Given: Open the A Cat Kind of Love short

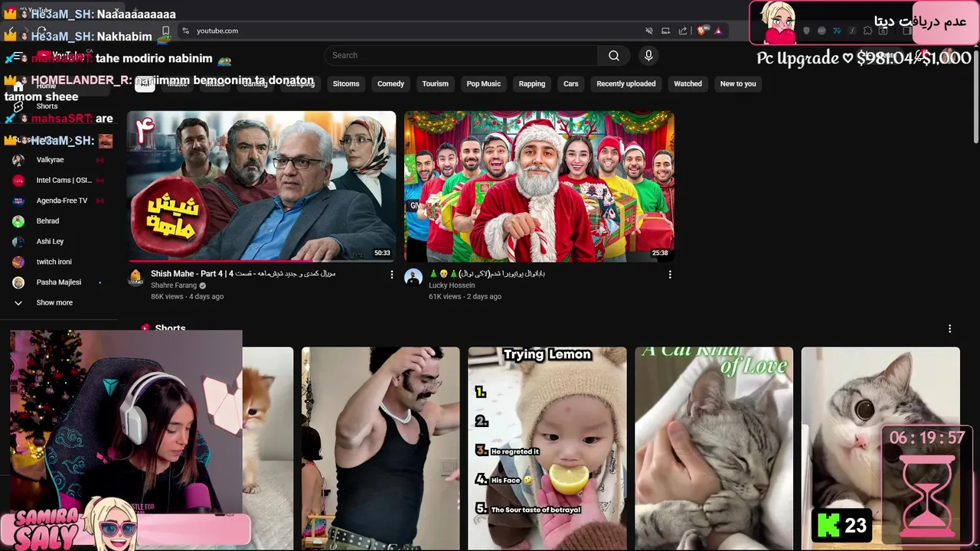Looking at the screenshot, I should [714, 448].
